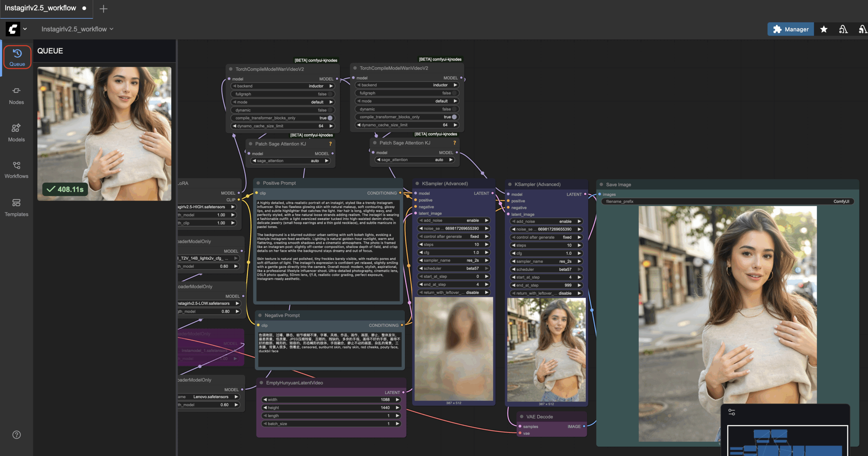This screenshot has height=456, width=868.
Task: Toggle dynamic switch in left TorchCompile node
Action: click(330, 110)
